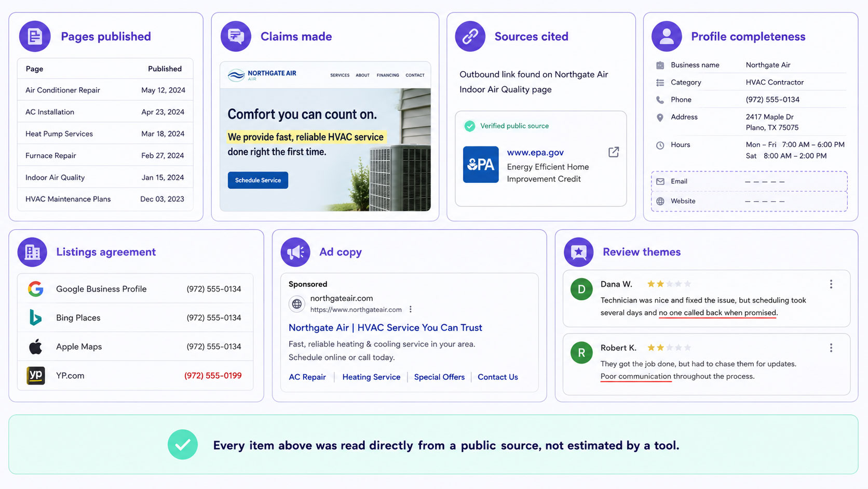Image resolution: width=868 pixels, height=489 pixels.
Task: Follow the Contact Us sitelink
Action: click(498, 377)
